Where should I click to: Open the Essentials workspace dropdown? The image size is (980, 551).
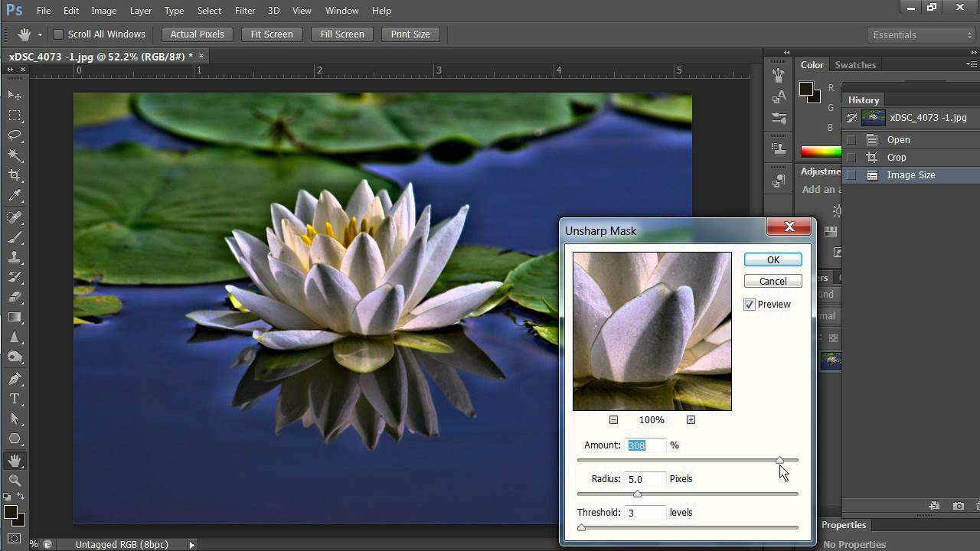coord(922,34)
